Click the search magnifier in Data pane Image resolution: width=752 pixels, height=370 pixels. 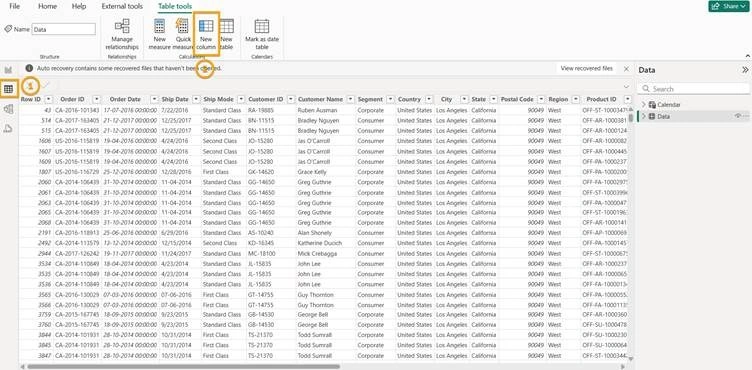click(x=646, y=89)
